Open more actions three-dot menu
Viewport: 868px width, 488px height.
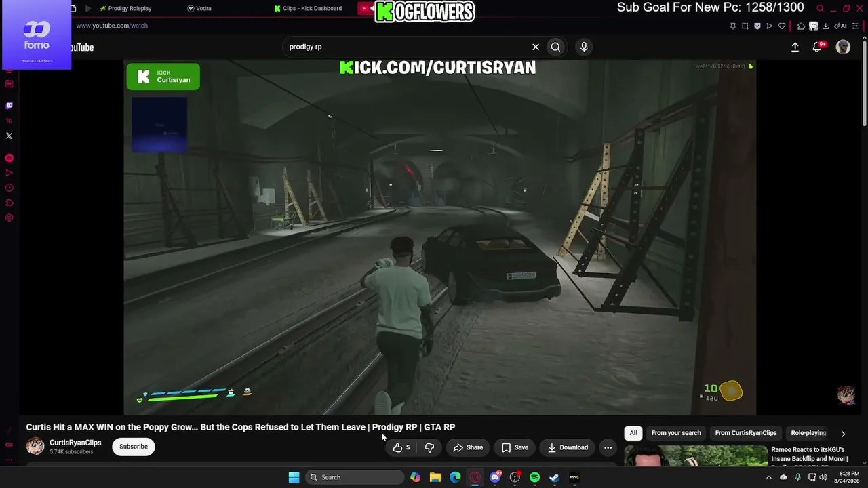[x=608, y=447]
